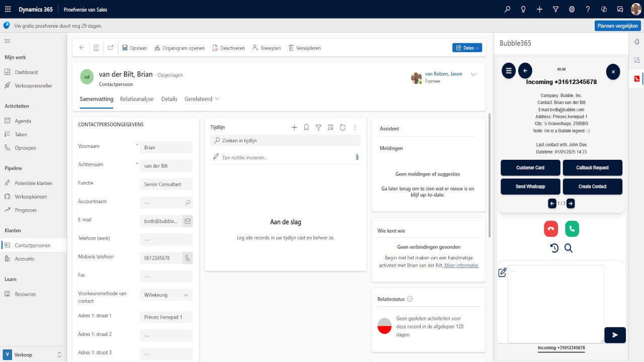Collapse the left navigation hamburger menu

click(x=8, y=41)
